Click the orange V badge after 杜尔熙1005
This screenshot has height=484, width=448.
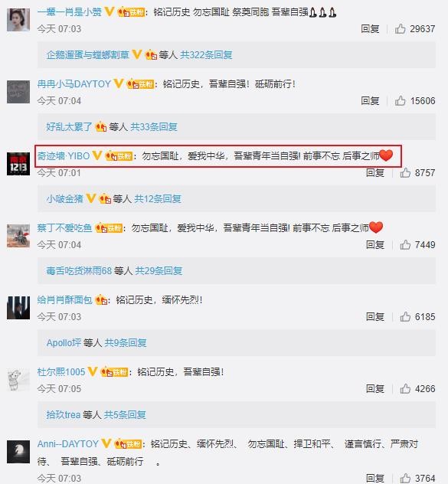click(93, 371)
